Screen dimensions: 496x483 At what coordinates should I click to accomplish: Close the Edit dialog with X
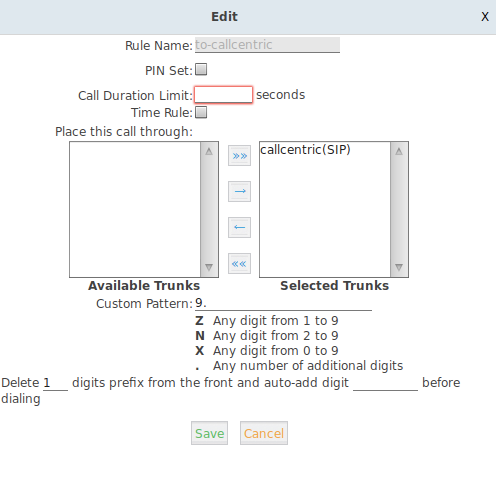point(485,17)
